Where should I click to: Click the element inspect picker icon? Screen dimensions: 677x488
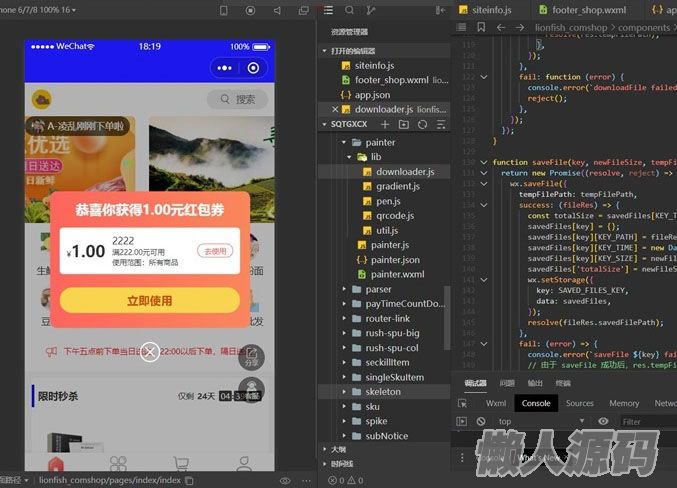462,403
